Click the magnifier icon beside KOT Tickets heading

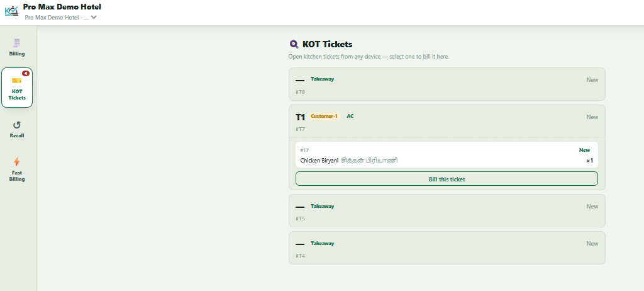coord(294,44)
